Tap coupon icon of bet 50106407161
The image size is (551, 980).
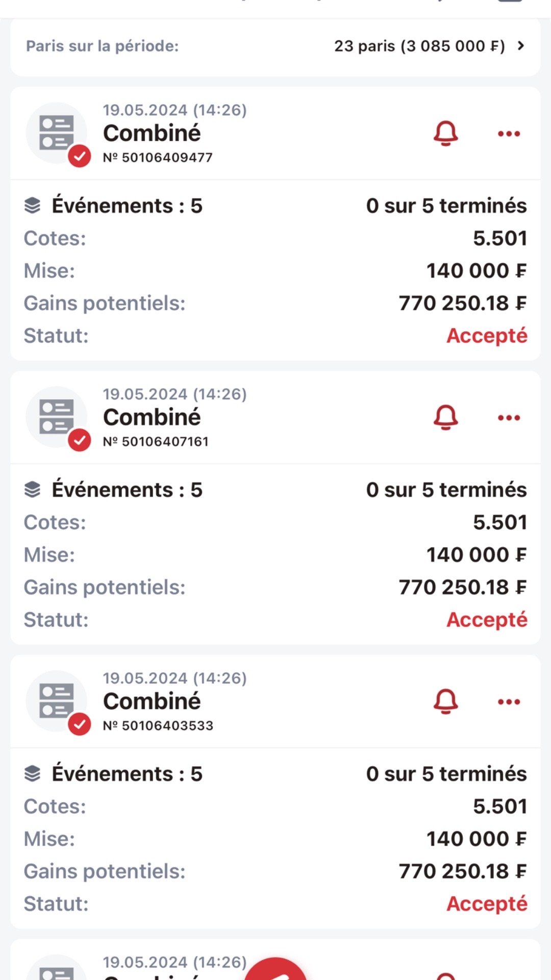(x=57, y=416)
